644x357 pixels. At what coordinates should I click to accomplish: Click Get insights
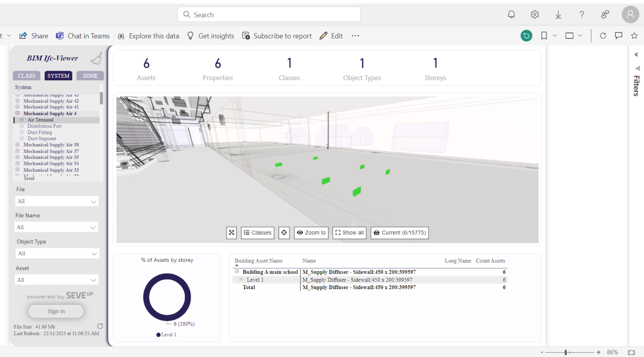pos(211,36)
